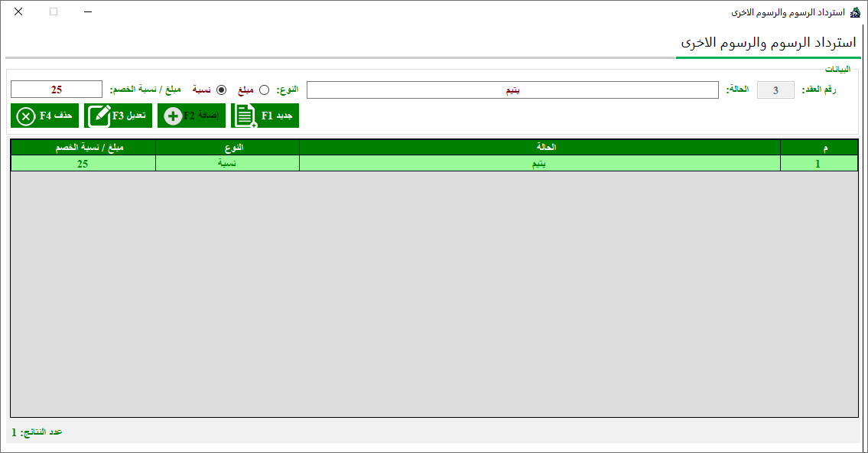Select the 25 discount cell in the table

click(x=83, y=163)
